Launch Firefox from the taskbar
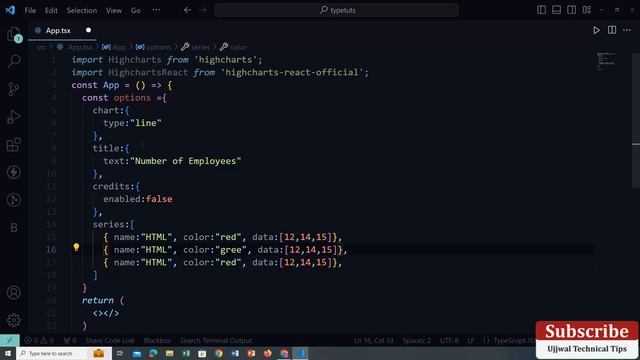 [268, 353]
